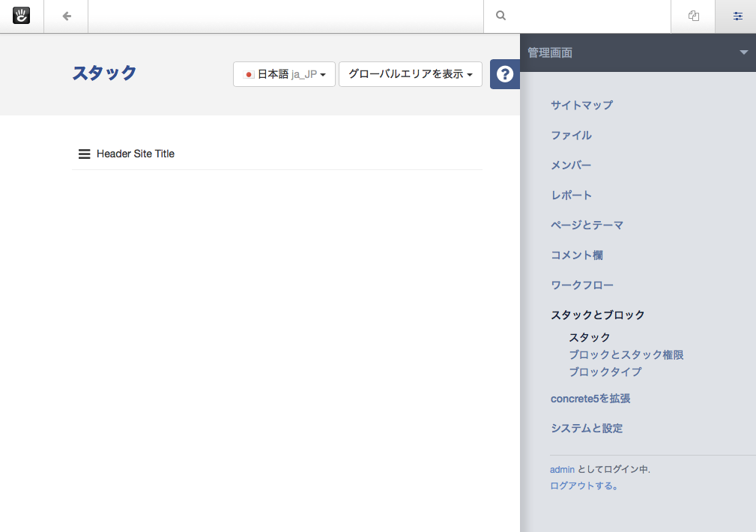Open the 日本語 ja_JP language dropdown

(x=284, y=74)
